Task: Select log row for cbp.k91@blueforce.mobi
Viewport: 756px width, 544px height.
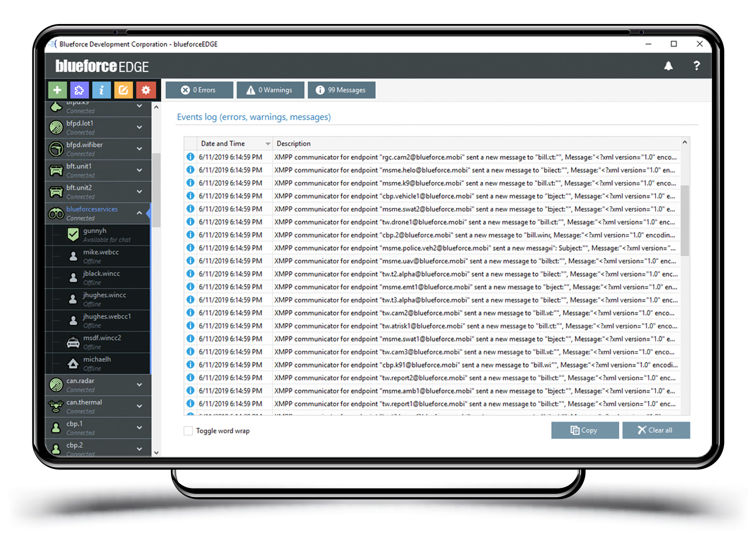Action: (x=433, y=364)
